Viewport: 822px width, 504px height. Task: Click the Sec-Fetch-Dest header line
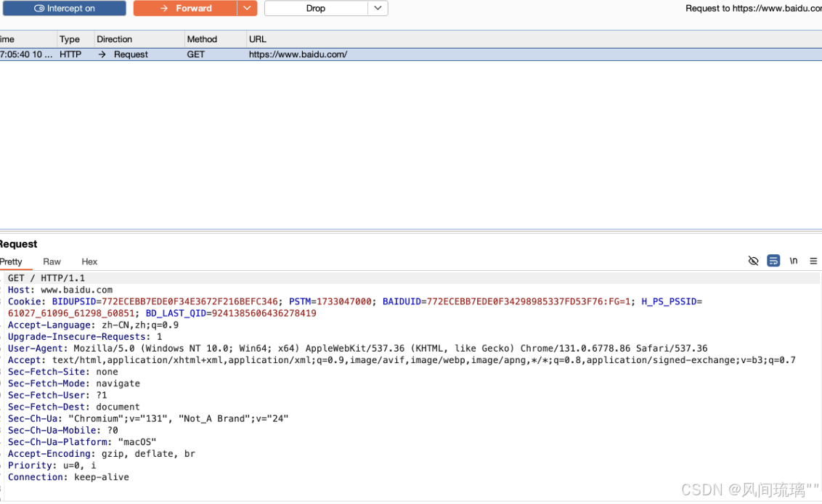point(74,407)
